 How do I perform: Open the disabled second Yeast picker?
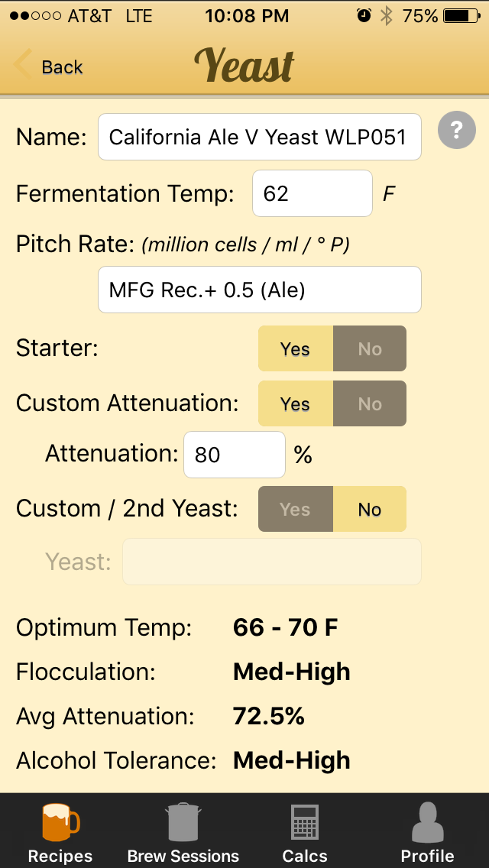tap(272, 562)
